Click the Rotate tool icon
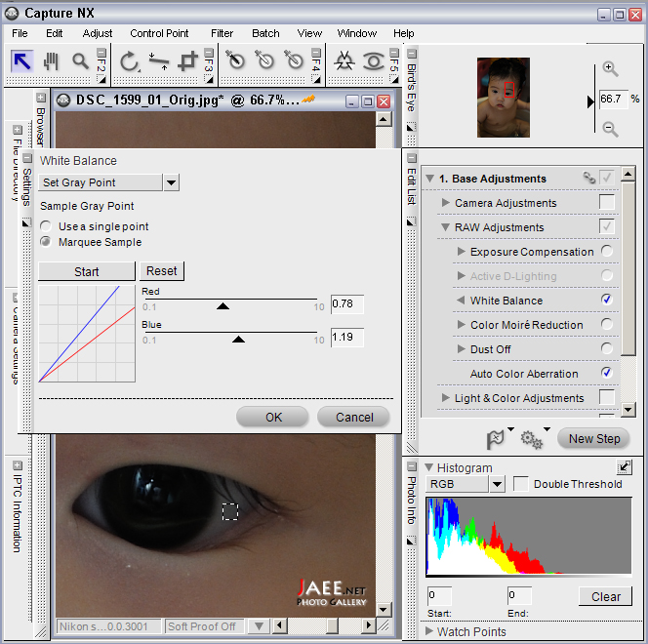Screen dimensions: 648x644 (x=130, y=61)
